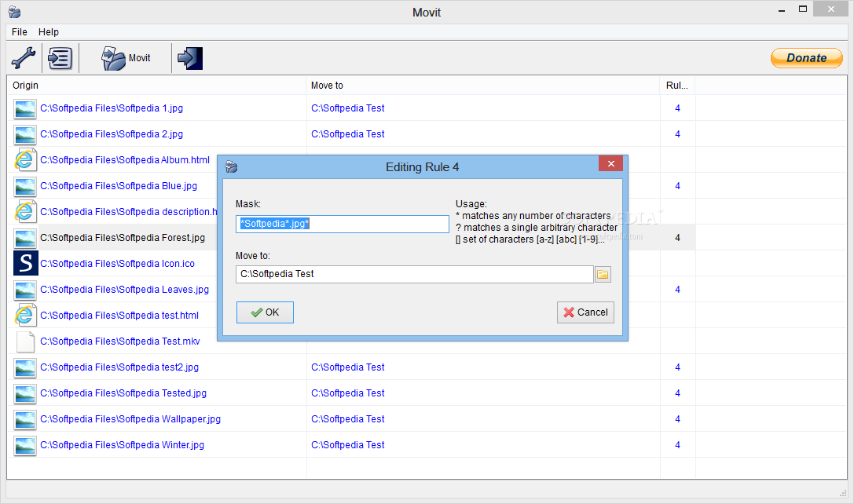Open settings with the wrench icon
Image resolution: width=854 pixels, height=504 pixels.
click(24, 57)
